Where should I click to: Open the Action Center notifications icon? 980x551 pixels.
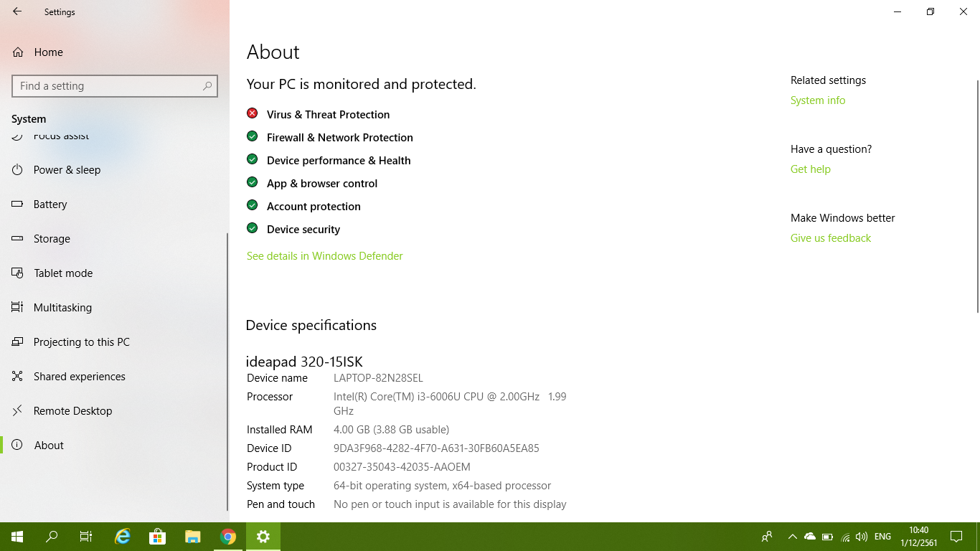pyautogui.click(x=956, y=536)
